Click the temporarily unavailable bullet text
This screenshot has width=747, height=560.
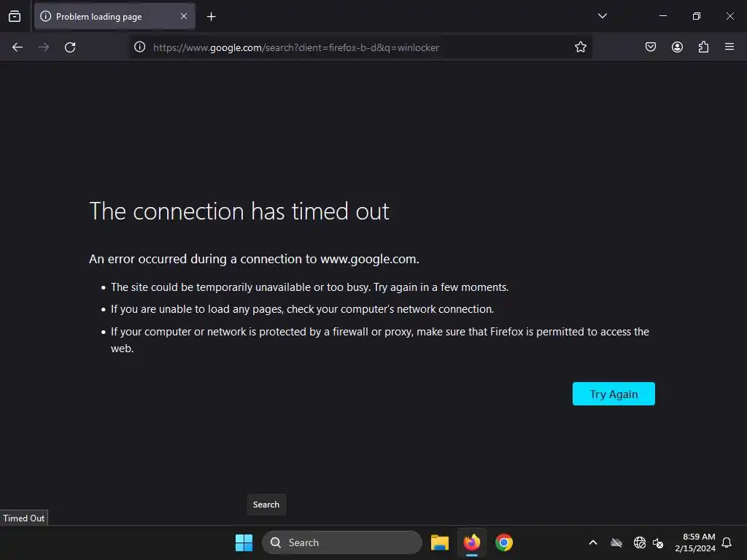point(309,287)
